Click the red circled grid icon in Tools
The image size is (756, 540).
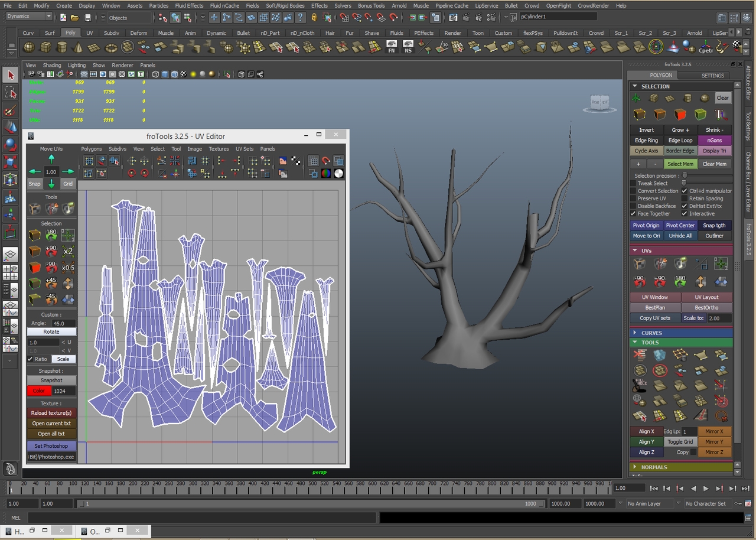point(660,370)
